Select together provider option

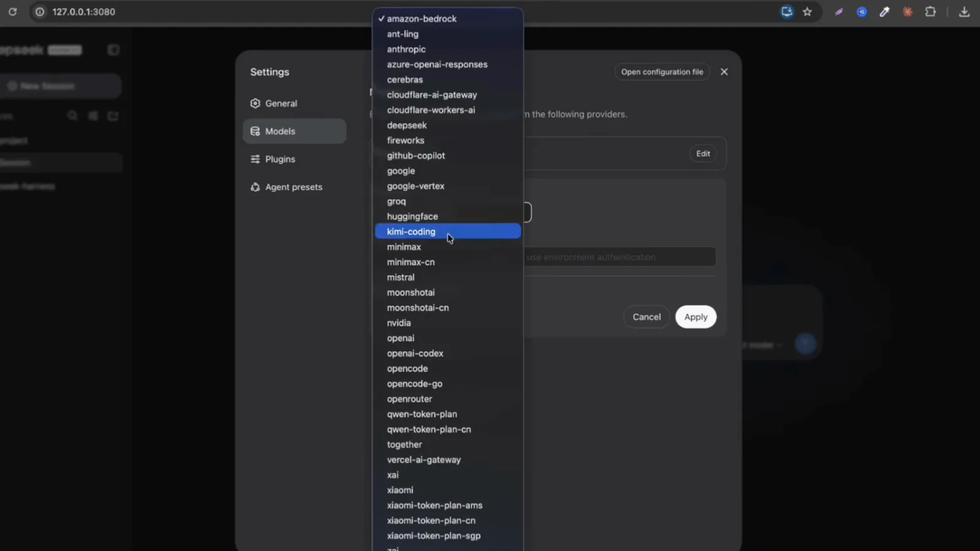pyautogui.click(x=448, y=444)
